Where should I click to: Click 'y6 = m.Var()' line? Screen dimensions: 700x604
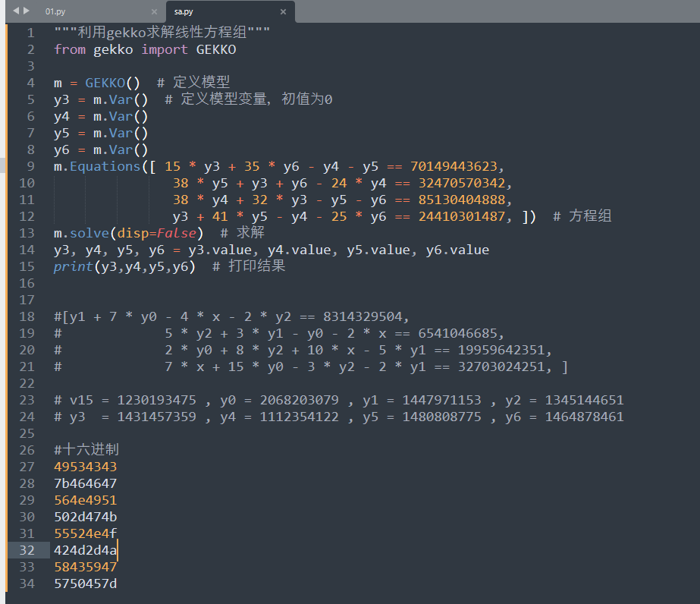point(101,149)
